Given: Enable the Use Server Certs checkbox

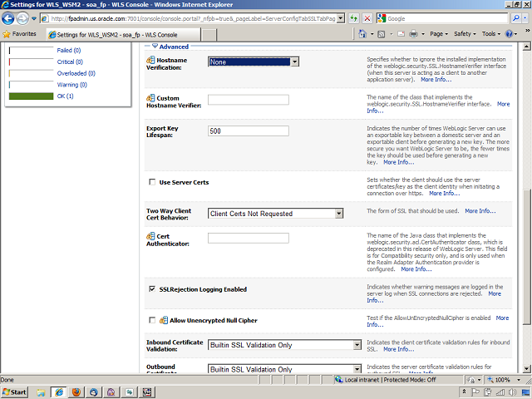Looking at the screenshot, I should [x=152, y=182].
